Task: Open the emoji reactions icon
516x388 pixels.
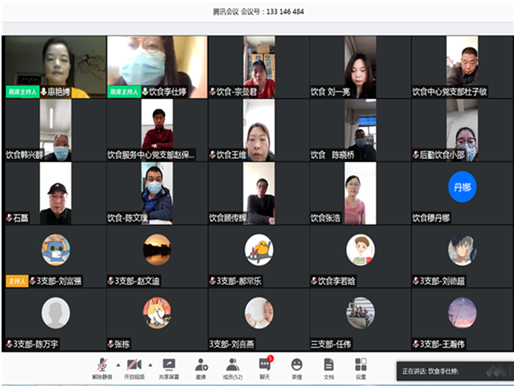Action: (x=297, y=368)
